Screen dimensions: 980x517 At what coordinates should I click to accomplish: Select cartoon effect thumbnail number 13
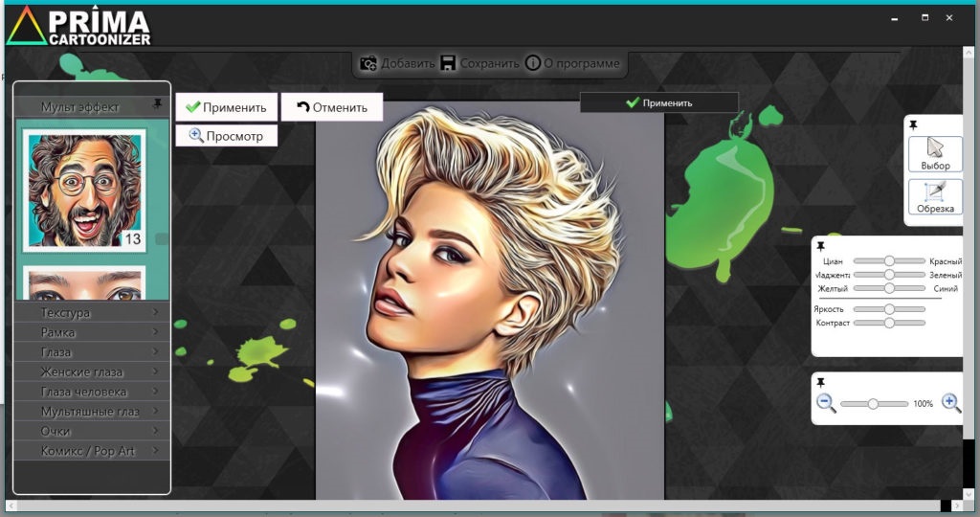coord(84,191)
